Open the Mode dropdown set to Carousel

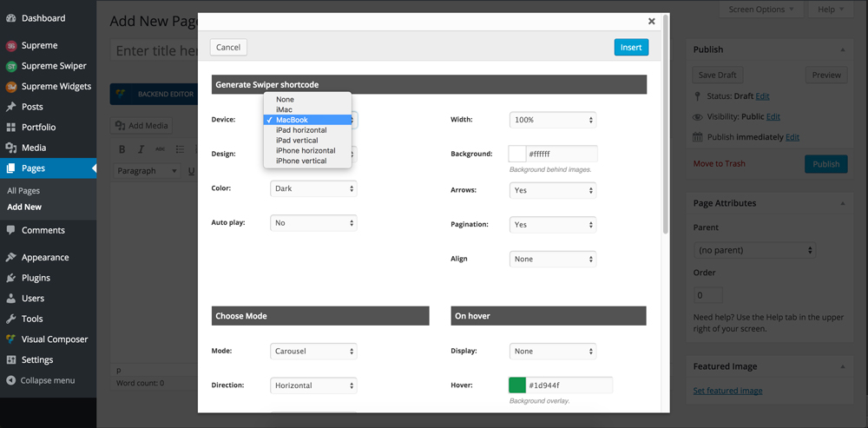[313, 352]
